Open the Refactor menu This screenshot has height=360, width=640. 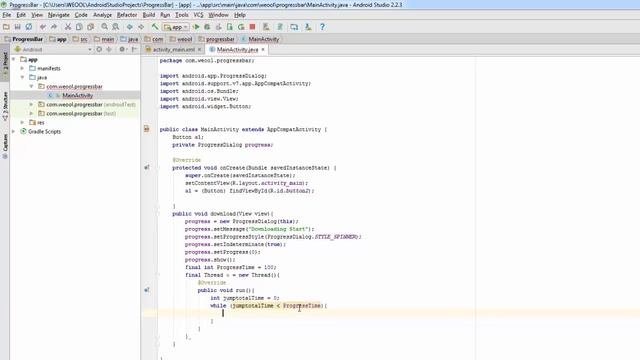127,15
